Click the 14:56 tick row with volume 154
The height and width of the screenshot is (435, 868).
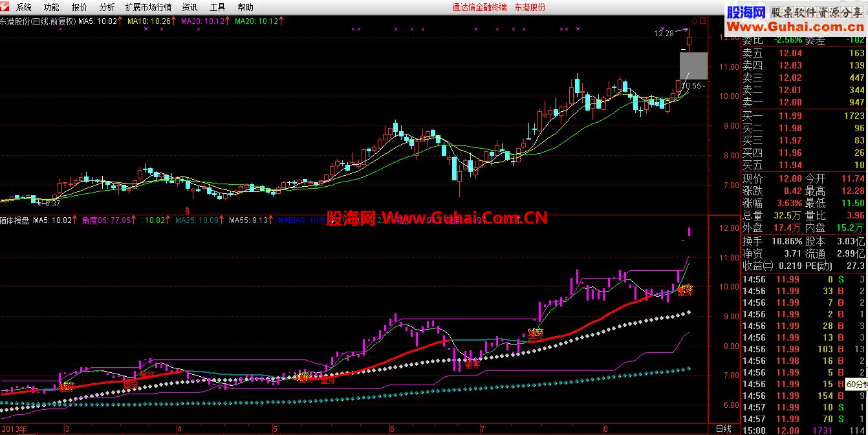(x=804, y=396)
